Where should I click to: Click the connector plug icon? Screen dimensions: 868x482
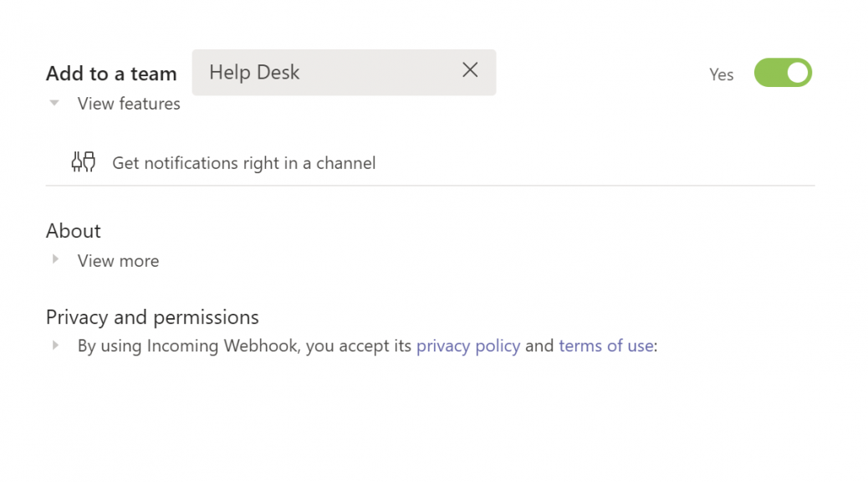(83, 162)
